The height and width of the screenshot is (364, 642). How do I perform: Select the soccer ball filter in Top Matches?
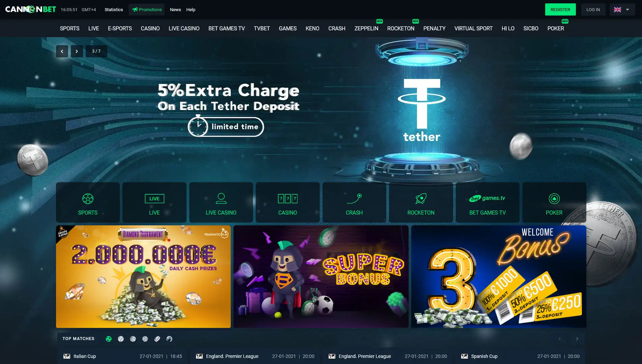[x=109, y=339]
